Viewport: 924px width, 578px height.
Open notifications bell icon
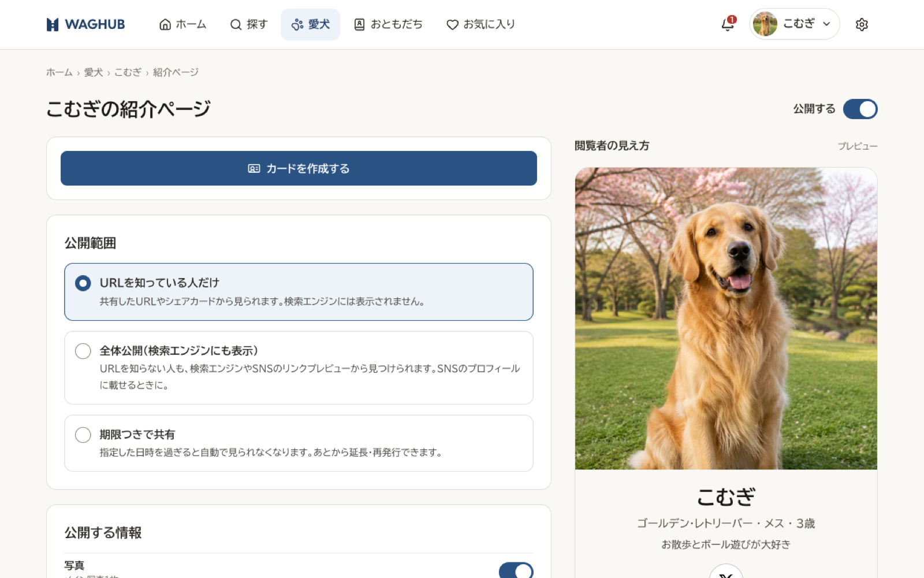[x=728, y=24]
